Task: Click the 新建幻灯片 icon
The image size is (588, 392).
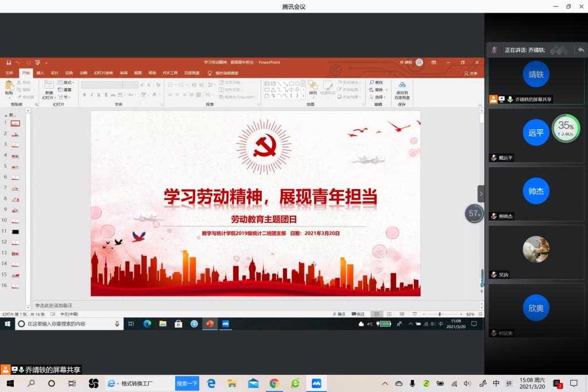Action: tap(49, 85)
